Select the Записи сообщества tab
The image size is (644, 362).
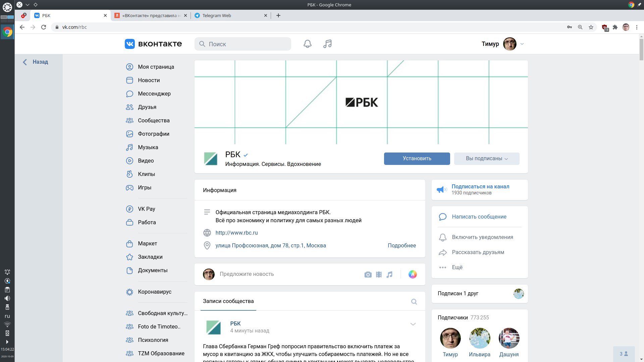228,301
